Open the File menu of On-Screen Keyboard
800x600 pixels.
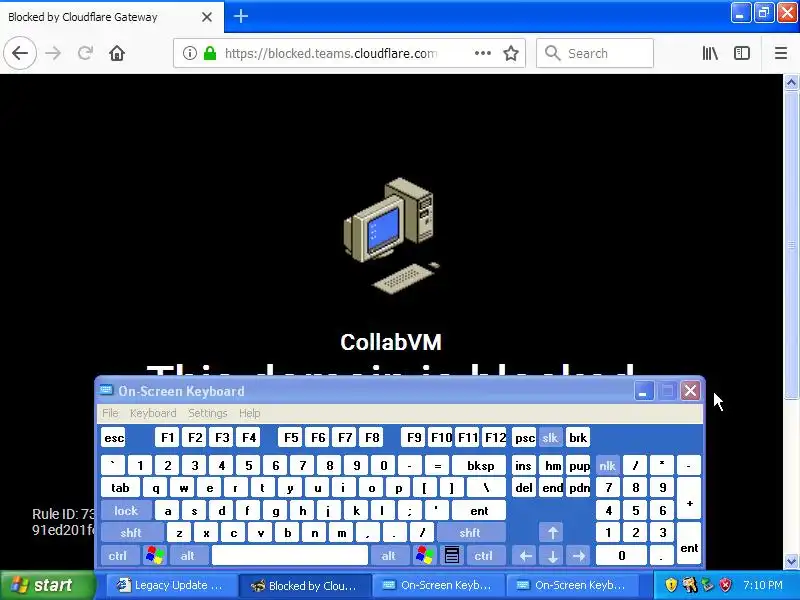pyautogui.click(x=110, y=413)
